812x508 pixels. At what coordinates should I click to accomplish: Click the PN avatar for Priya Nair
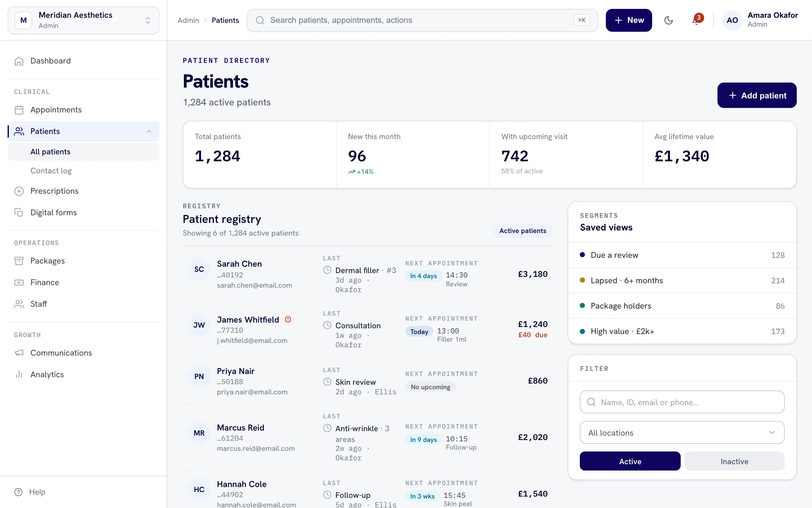[199, 376]
